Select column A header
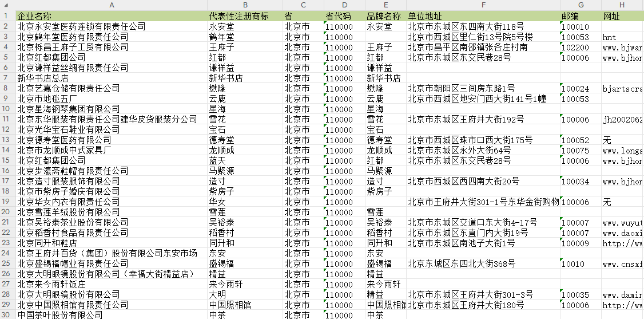 pos(112,5)
